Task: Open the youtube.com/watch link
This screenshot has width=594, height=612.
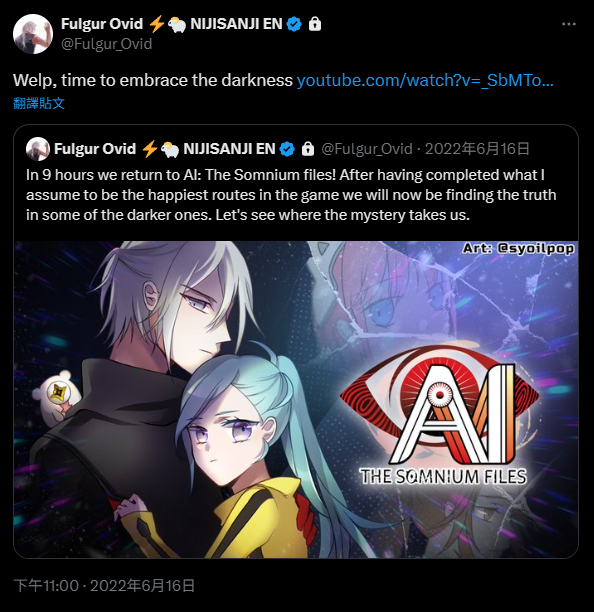Action: [425, 80]
